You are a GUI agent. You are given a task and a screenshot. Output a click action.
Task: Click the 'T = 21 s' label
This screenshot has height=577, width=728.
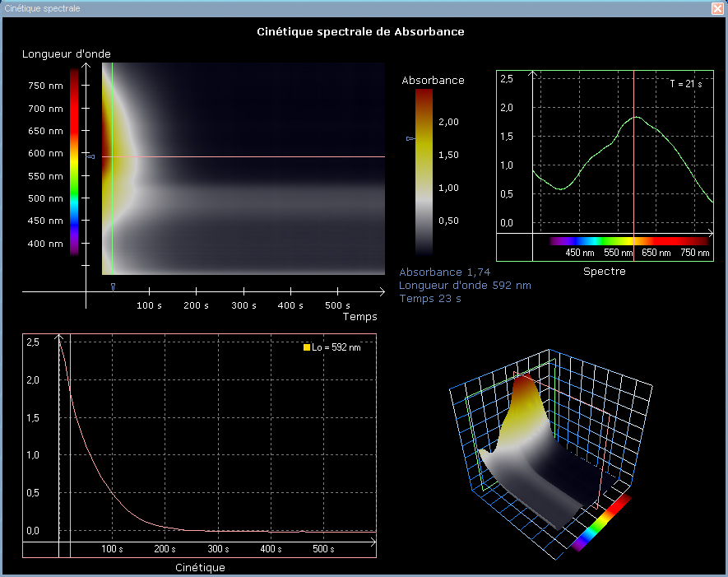pyautogui.click(x=686, y=84)
